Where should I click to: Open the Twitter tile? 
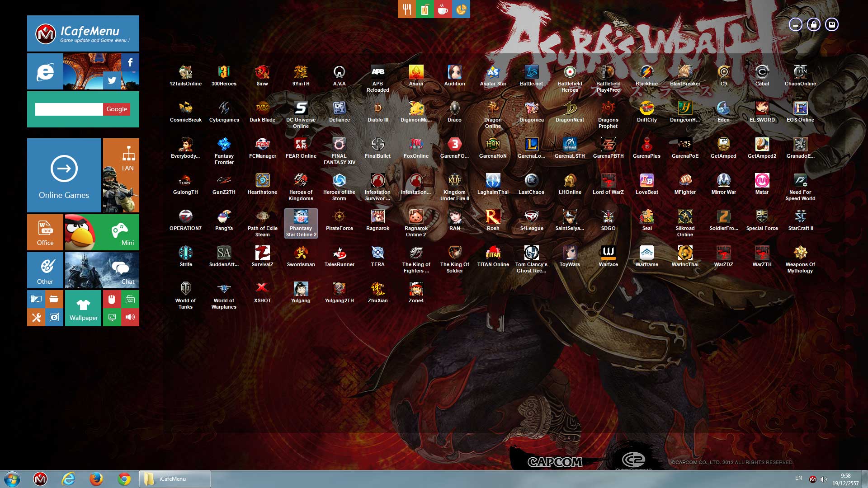(112, 80)
